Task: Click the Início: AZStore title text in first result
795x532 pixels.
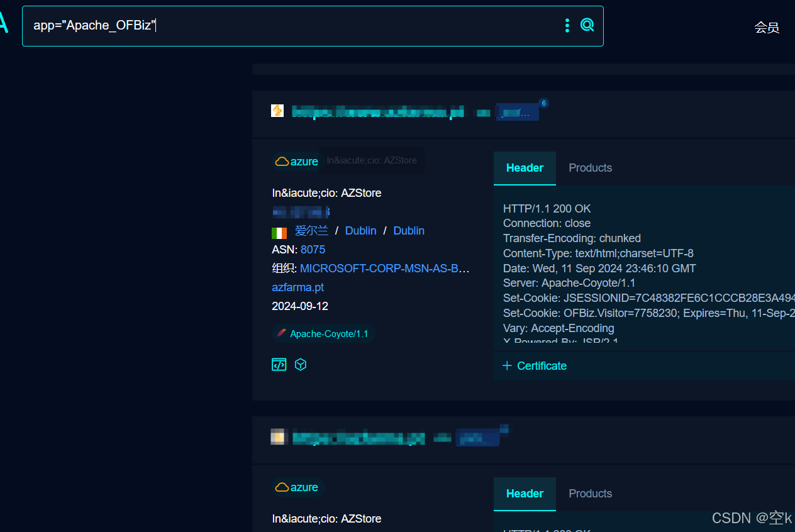Action: (x=326, y=193)
